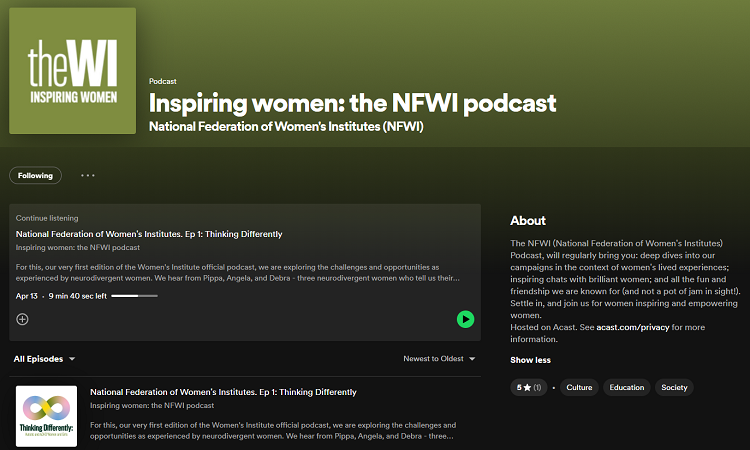Play the Continue listening episode
The width and height of the screenshot is (750, 450).
point(465,319)
